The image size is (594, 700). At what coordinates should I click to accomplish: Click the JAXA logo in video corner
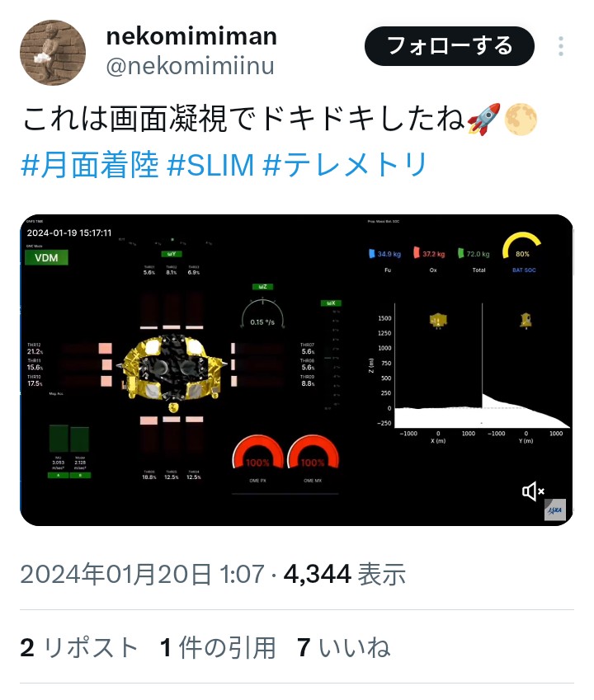(x=555, y=510)
